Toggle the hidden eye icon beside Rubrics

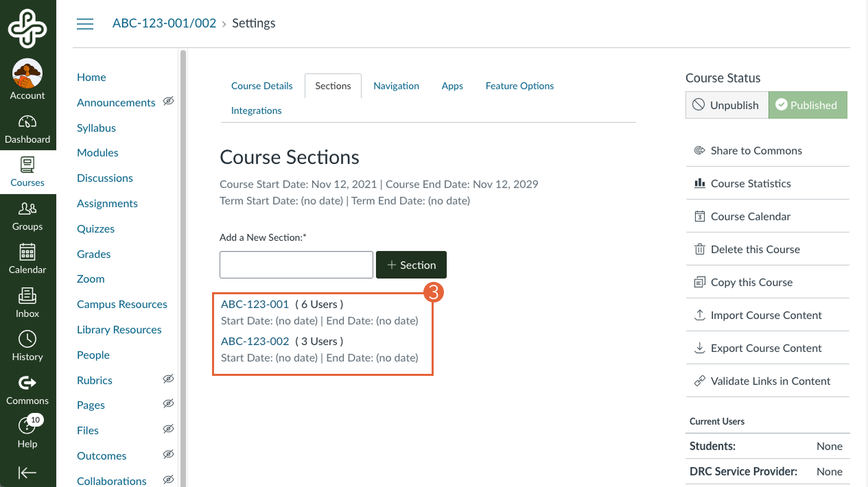click(x=168, y=379)
